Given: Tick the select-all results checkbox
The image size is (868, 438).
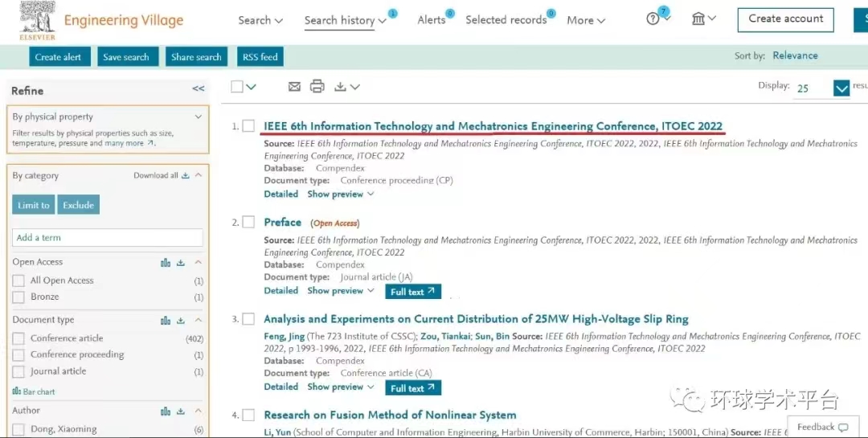Looking at the screenshot, I should 237,87.
